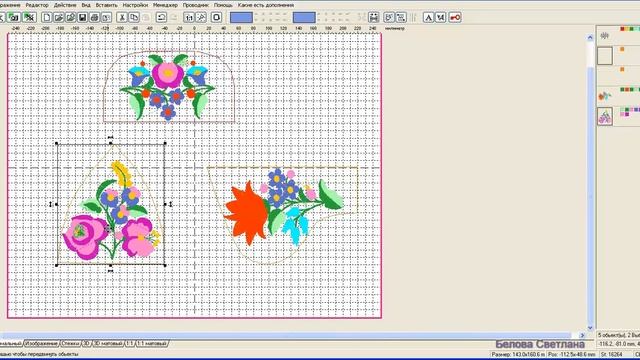Image resolution: width=640 pixels, height=360 pixels.
Task: Switch to the Стежки tab
Action: [x=71, y=344]
